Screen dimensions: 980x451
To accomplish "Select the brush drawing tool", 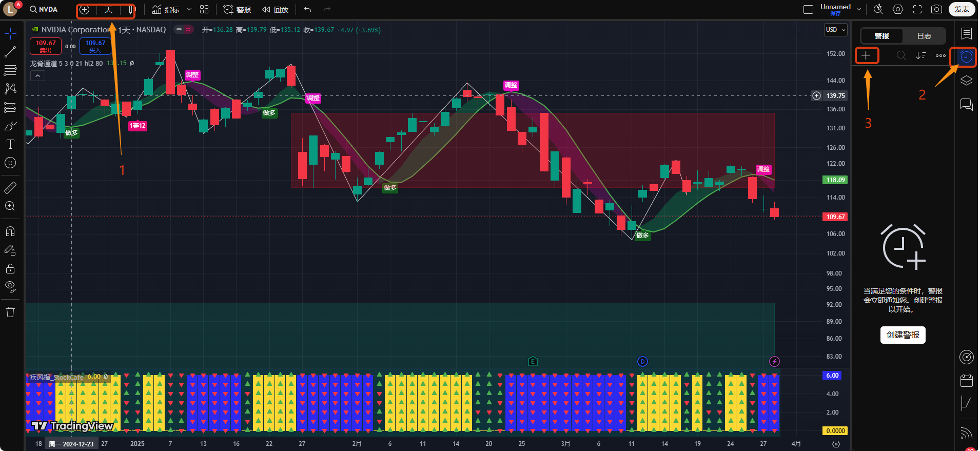I will click(10, 126).
